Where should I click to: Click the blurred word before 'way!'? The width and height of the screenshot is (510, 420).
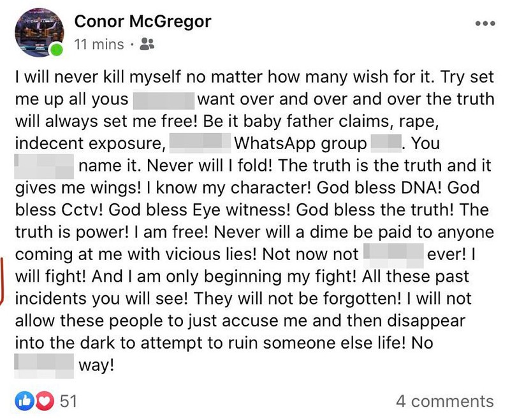pyautogui.click(x=44, y=366)
